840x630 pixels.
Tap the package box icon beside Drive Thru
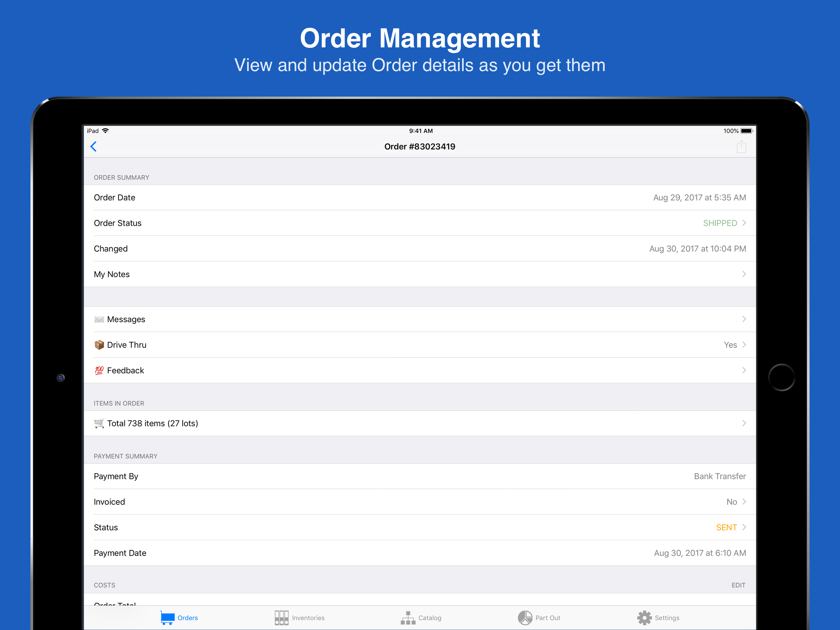[x=99, y=345]
